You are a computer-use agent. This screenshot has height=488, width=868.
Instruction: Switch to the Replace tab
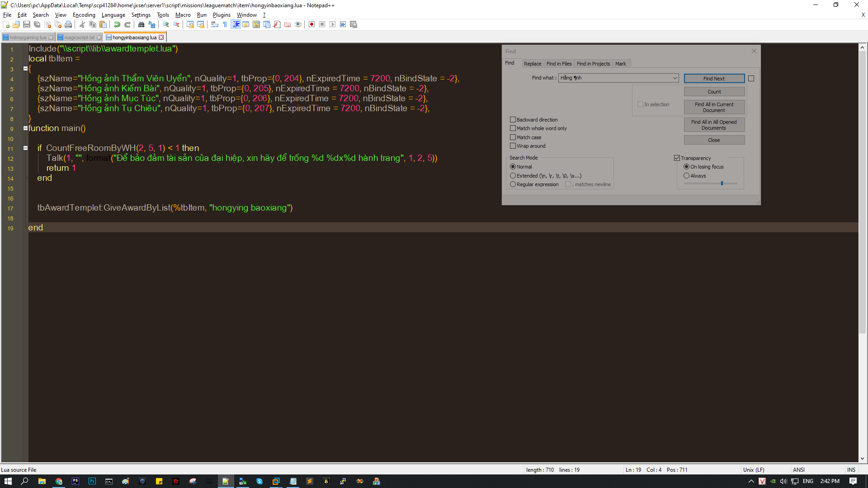[533, 63]
